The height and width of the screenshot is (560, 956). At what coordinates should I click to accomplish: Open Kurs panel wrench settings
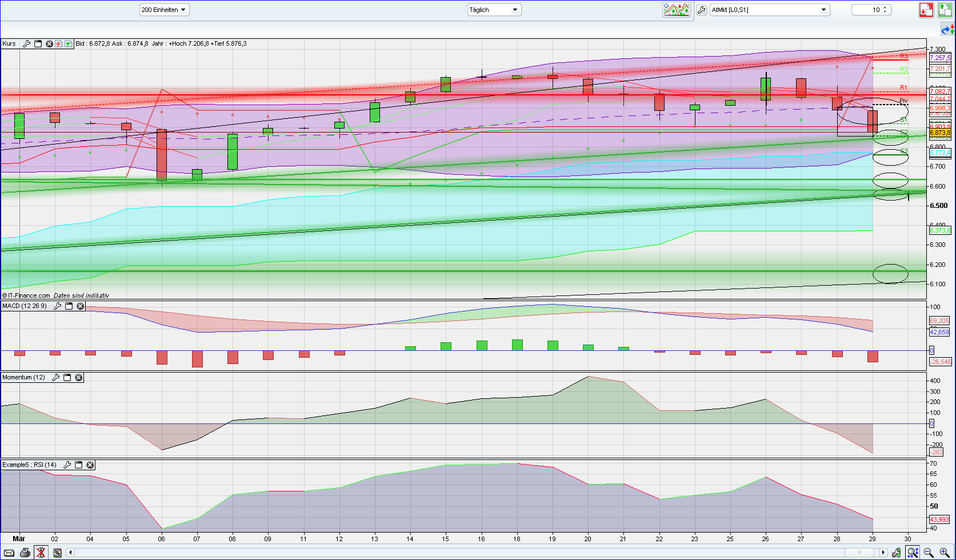pyautogui.click(x=26, y=43)
